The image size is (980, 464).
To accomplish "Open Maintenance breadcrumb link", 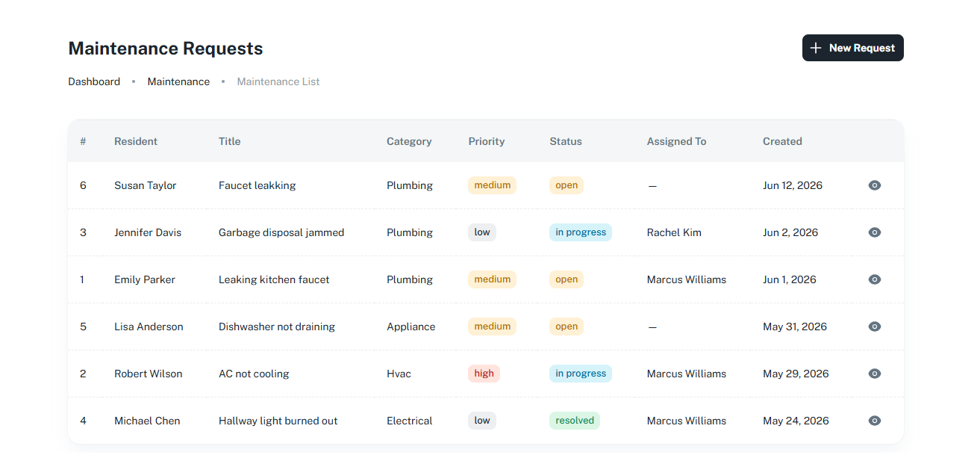I will [178, 81].
